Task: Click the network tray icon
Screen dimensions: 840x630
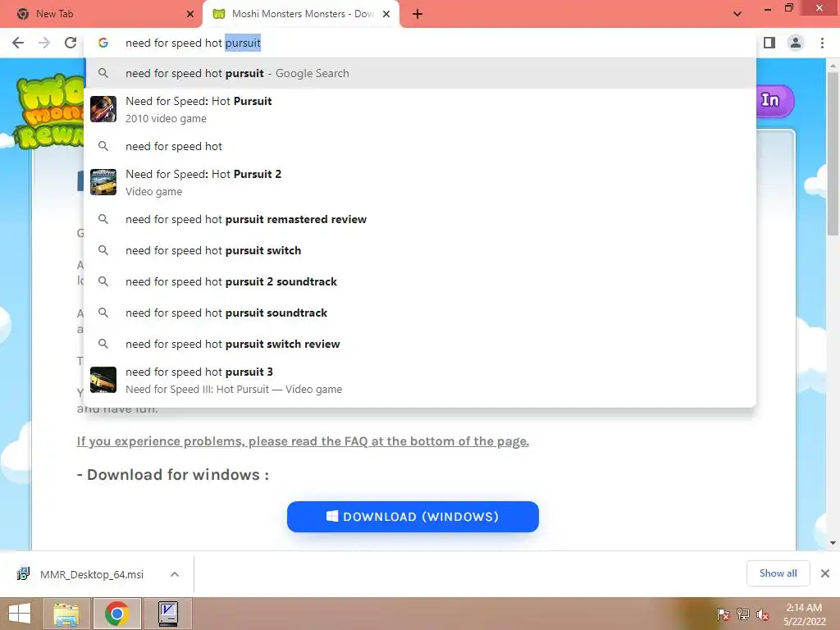Action: point(743,614)
